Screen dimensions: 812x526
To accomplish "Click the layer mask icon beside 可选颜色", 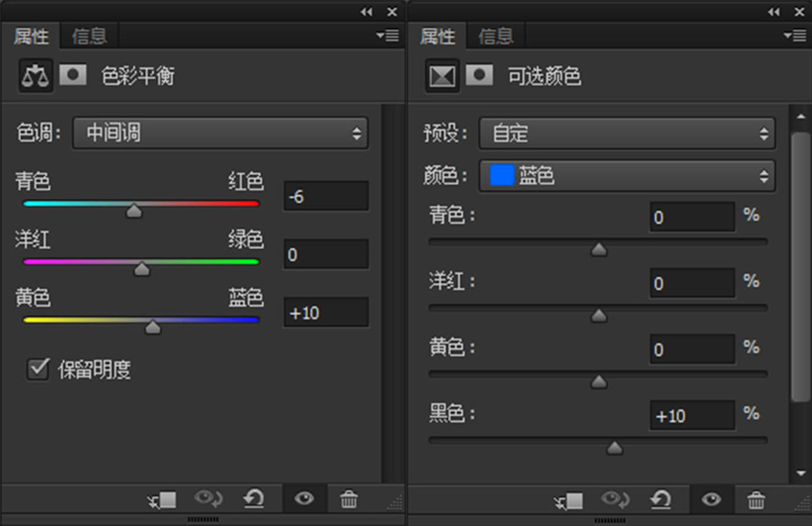I will 479,75.
